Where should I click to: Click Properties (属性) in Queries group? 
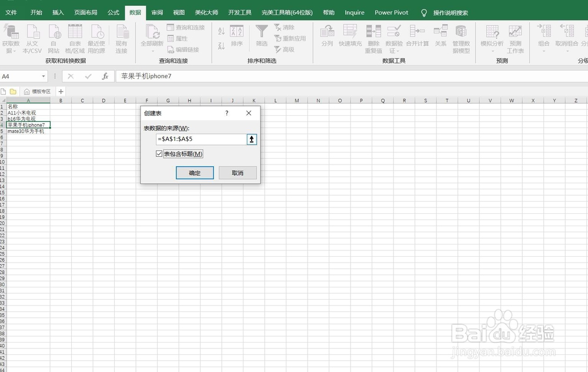(x=178, y=38)
